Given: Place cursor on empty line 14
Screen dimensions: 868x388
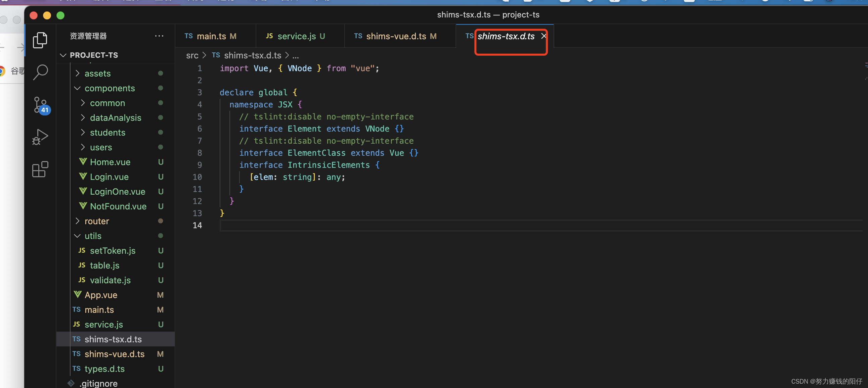Looking at the screenshot, I should [303, 225].
